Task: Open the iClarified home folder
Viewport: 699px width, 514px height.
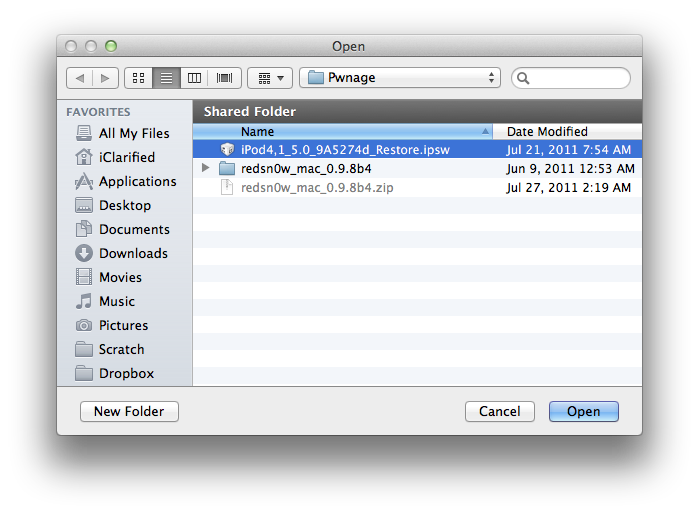Action: pyautogui.click(x=126, y=157)
